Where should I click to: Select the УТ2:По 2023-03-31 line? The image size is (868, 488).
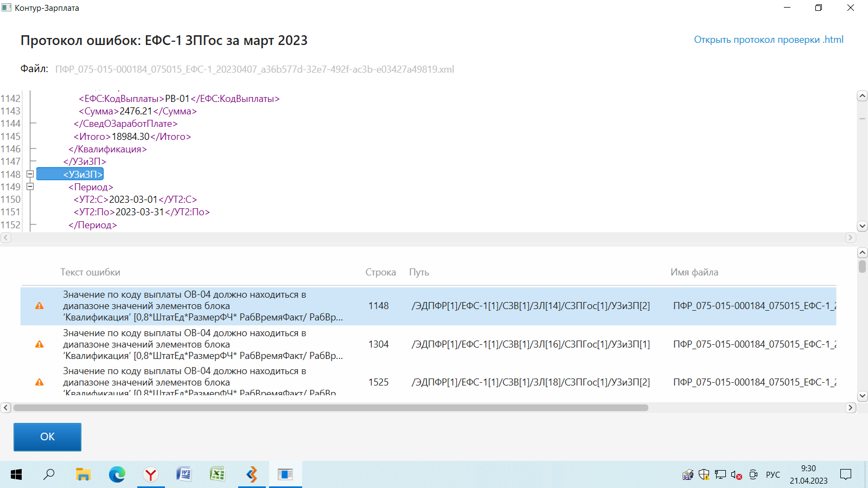pyautogui.click(x=142, y=212)
